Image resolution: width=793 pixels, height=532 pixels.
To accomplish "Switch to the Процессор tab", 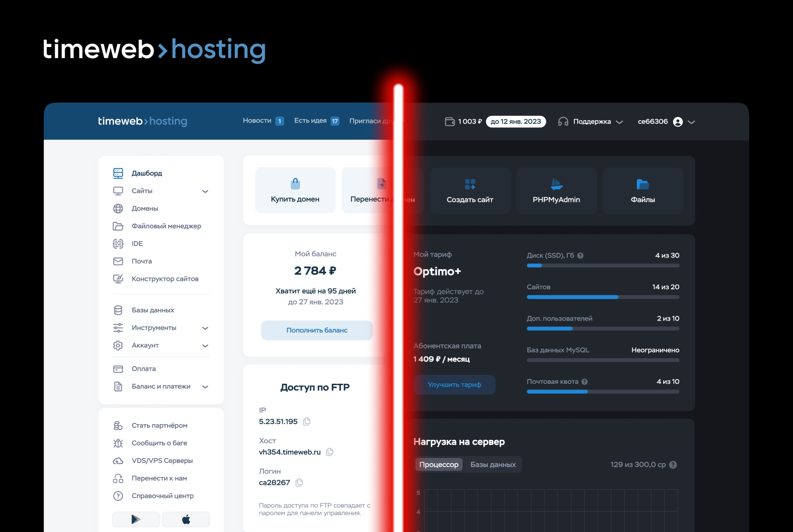I will pyautogui.click(x=439, y=465).
